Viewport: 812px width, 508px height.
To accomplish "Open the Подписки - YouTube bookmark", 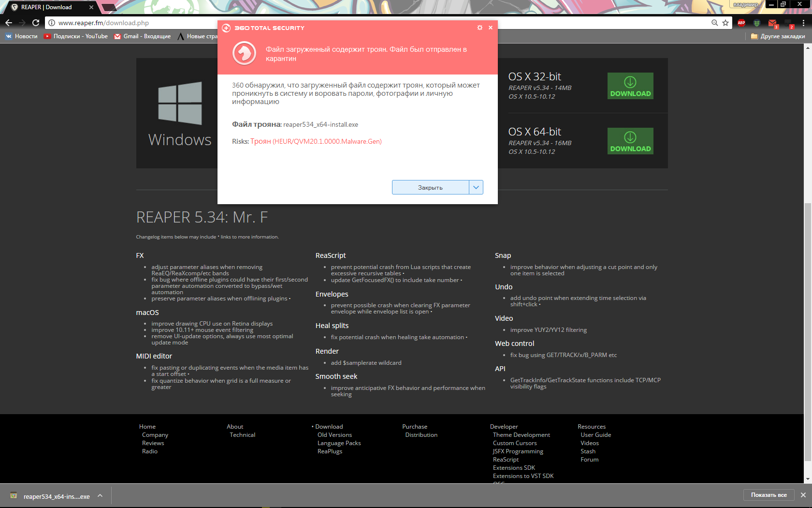I will (x=76, y=36).
